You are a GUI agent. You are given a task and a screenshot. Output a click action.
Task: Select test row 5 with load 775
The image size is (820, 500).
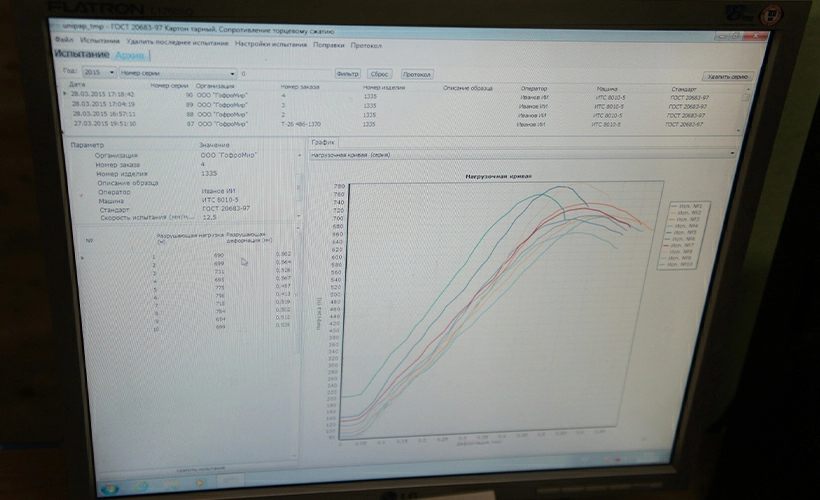(x=188, y=288)
